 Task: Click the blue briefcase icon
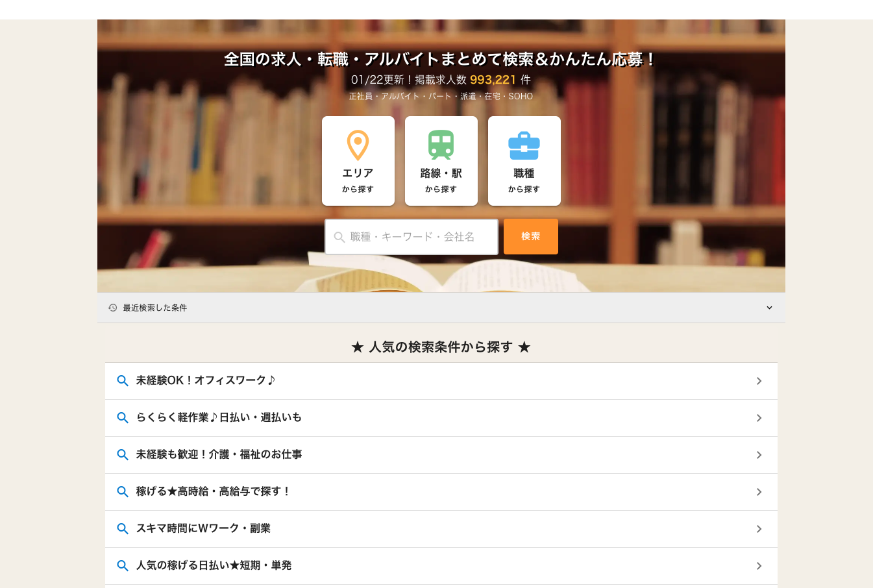click(x=524, y=145)
